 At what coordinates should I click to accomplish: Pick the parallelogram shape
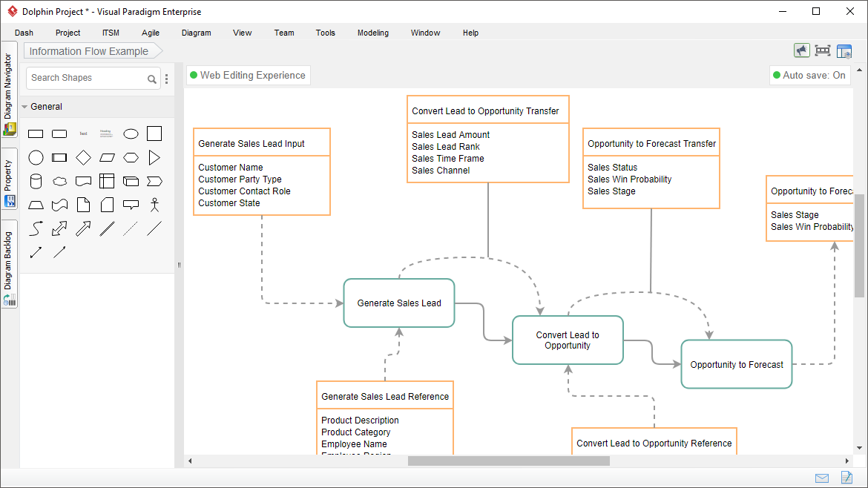[107, 158]
